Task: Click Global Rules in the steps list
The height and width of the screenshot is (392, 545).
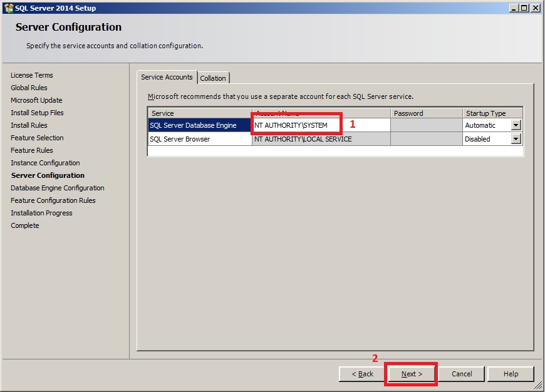Action: click(29, 88)
